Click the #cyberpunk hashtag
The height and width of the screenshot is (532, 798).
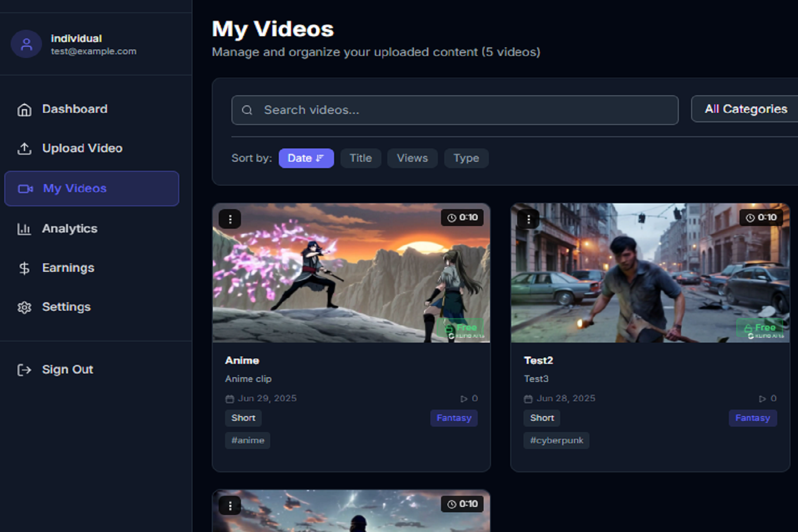point(556,440)
